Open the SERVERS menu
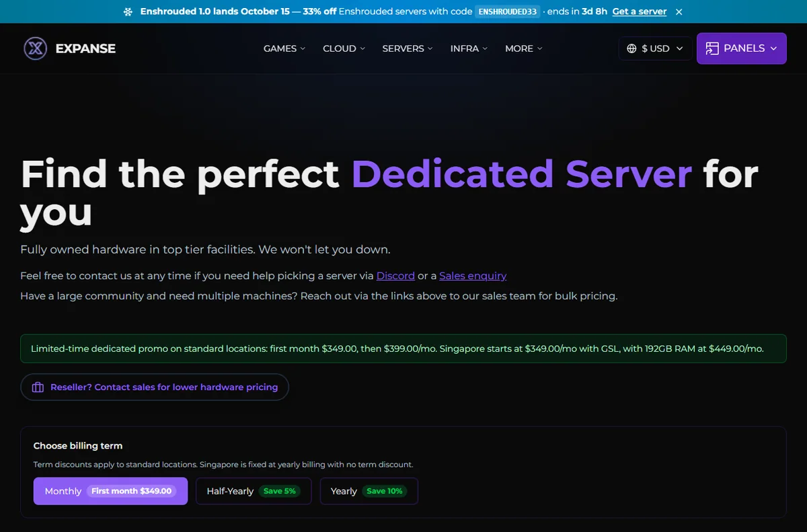Screen dimensions: 807x532 408,48
